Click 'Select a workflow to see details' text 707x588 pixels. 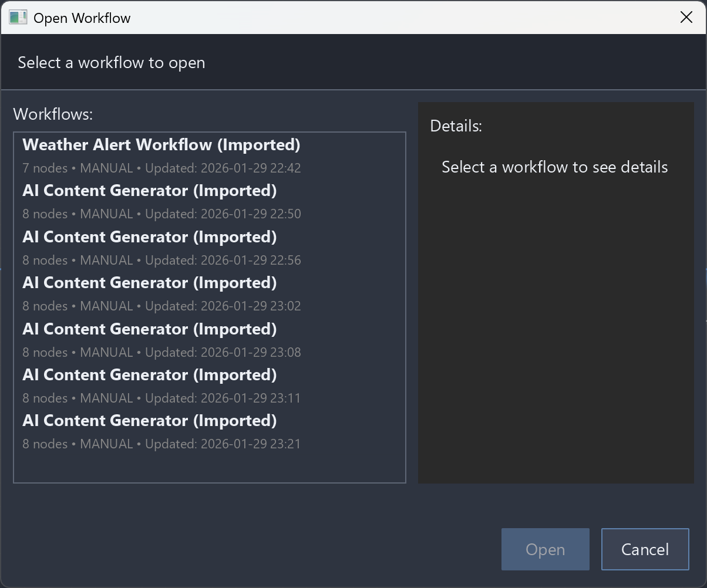pyautogui.click(x=554, y=167)
